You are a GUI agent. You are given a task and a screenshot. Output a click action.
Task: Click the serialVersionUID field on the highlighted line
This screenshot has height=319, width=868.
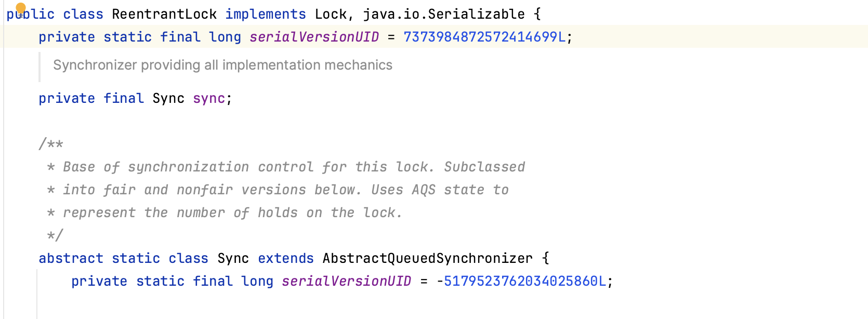(x=314, y=37)
